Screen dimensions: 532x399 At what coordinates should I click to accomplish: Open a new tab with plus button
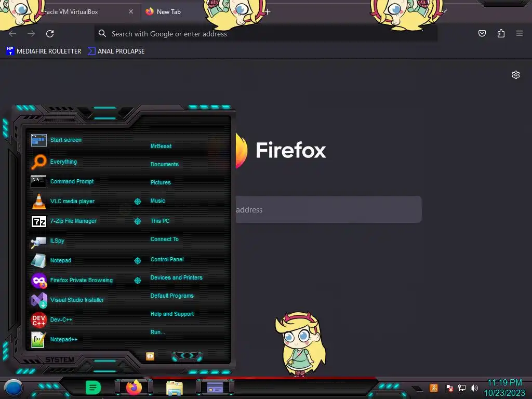[268, 12]
